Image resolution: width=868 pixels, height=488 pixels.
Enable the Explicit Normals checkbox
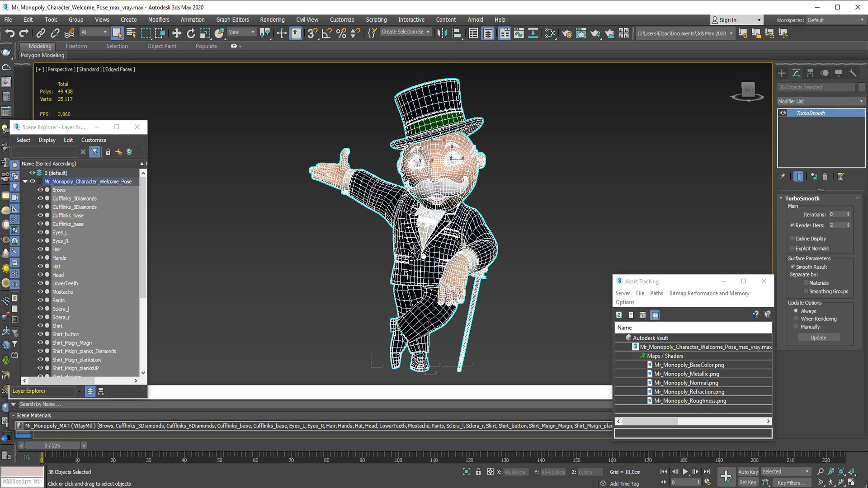click(792, 248)
